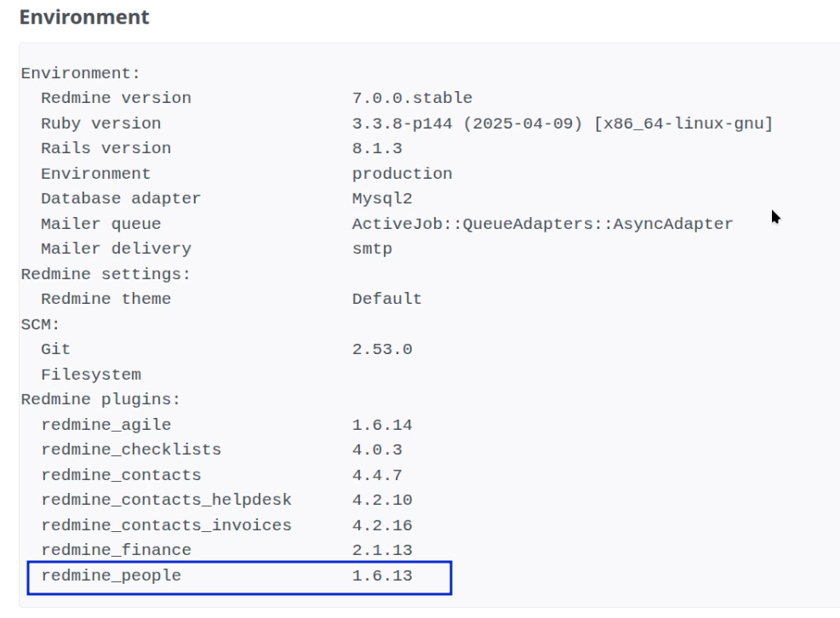Select the redmine_contacts_helpdesk plugin name
The width and height of the screenshot is (840, 618).
(x=166, y=500)
